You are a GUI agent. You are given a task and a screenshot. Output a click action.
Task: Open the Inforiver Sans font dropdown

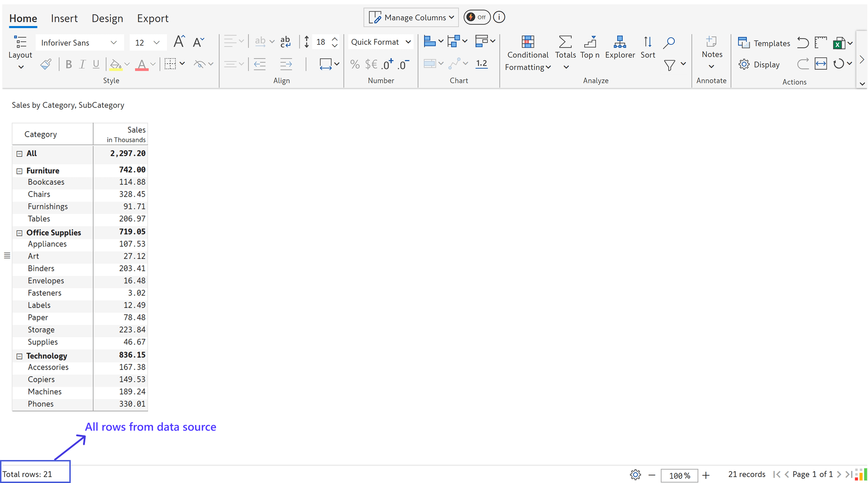click(79, 43)
